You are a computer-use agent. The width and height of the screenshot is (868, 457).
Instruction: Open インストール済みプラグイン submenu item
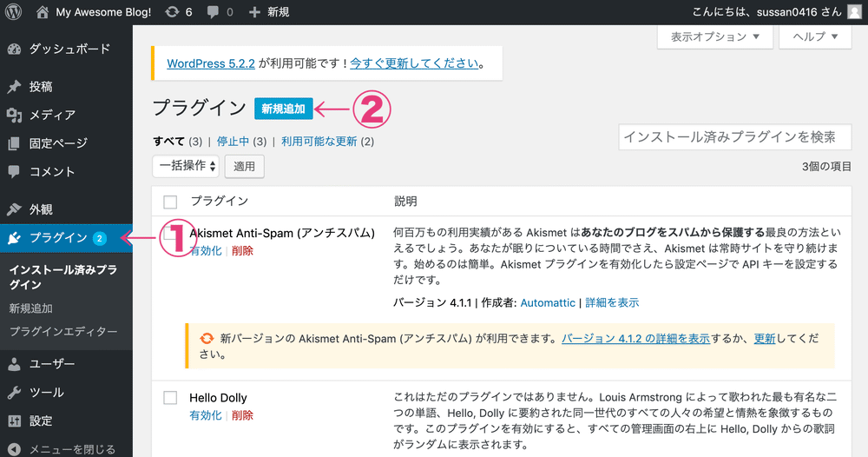click(x=63, y=277)
